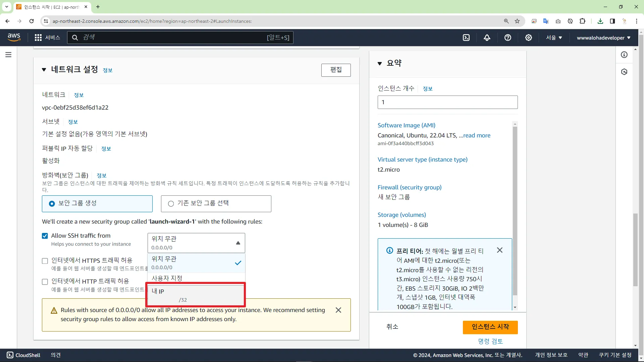Click the help question mark icon
Viewport: 644px width, 362px height.
click(x=508, y=38)
